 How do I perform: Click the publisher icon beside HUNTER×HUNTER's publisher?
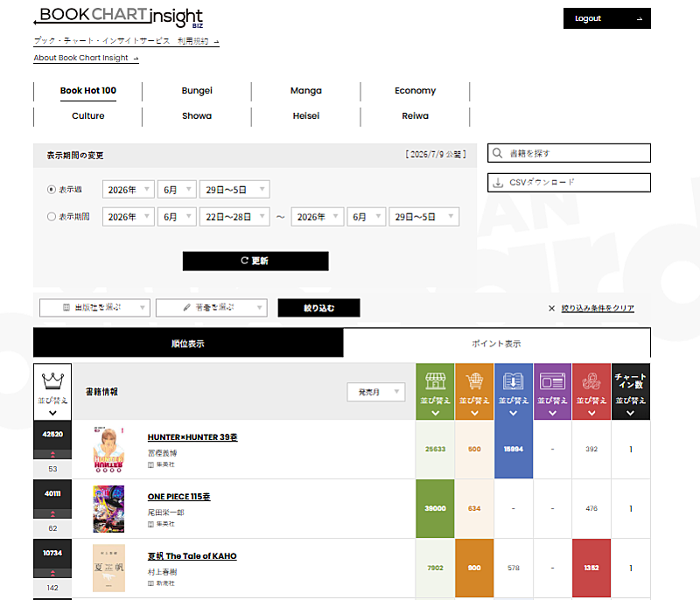pos(150,464)
